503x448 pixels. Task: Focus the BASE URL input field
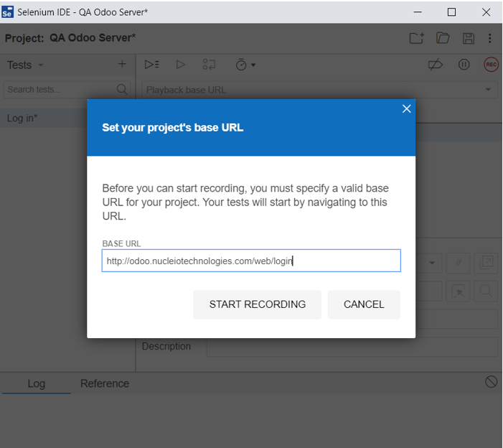coord(251,261)
